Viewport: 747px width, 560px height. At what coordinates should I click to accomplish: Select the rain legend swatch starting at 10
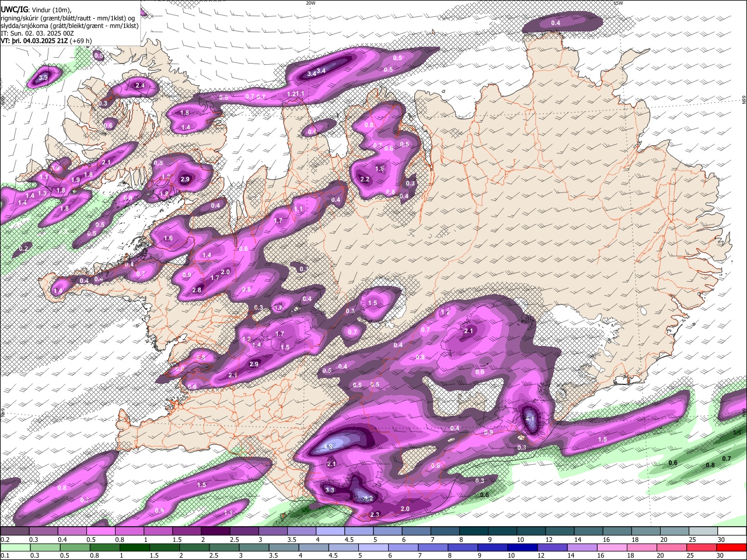[522, 548]
